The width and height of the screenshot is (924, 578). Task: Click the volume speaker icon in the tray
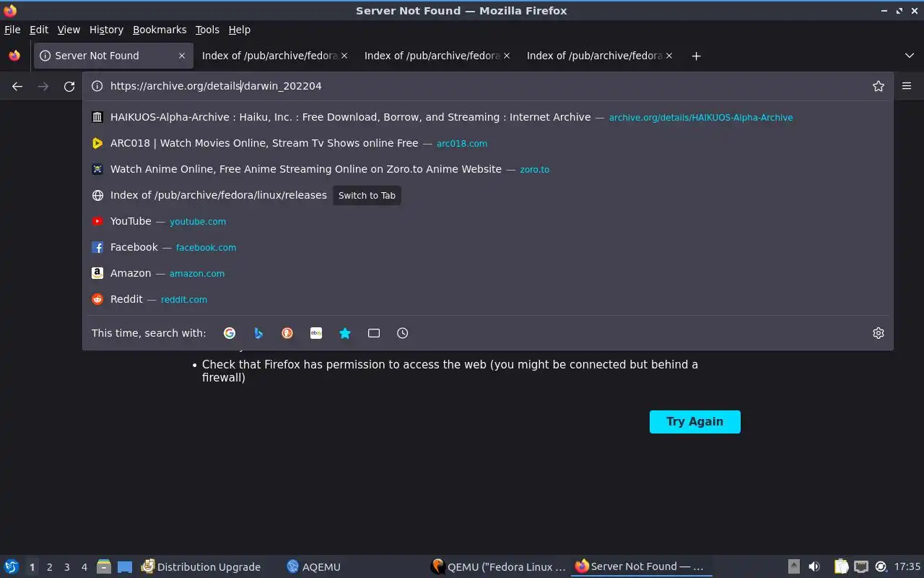point(814,567)
